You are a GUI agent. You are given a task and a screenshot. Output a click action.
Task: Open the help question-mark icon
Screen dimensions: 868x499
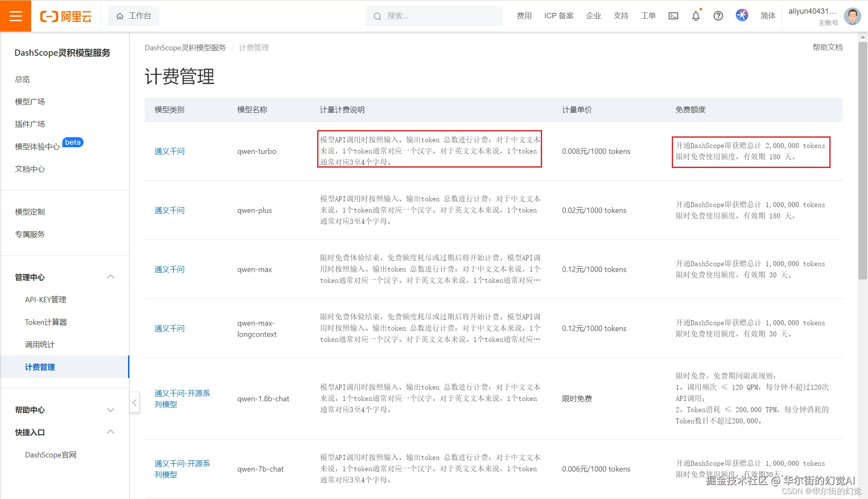pos(718,16)
